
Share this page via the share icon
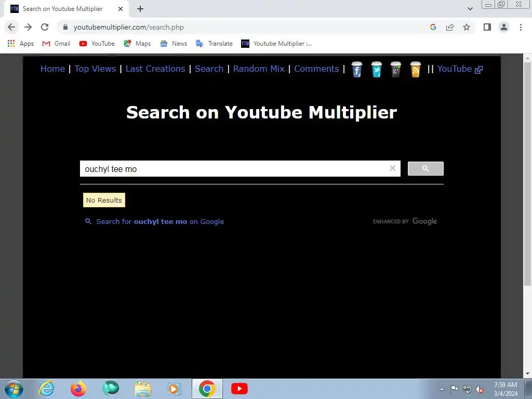(x=450, y=27)
